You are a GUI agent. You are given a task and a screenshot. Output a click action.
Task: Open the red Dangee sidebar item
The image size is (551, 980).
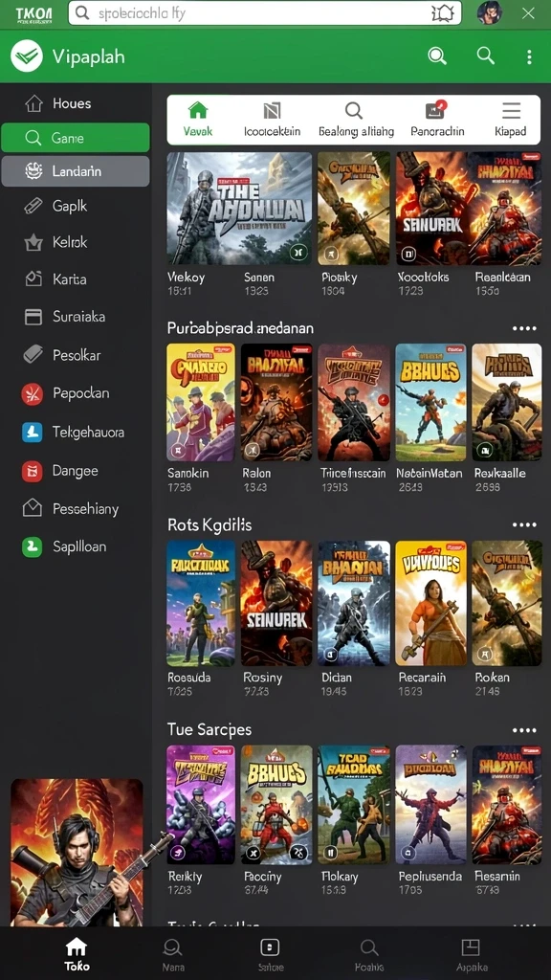75,471
